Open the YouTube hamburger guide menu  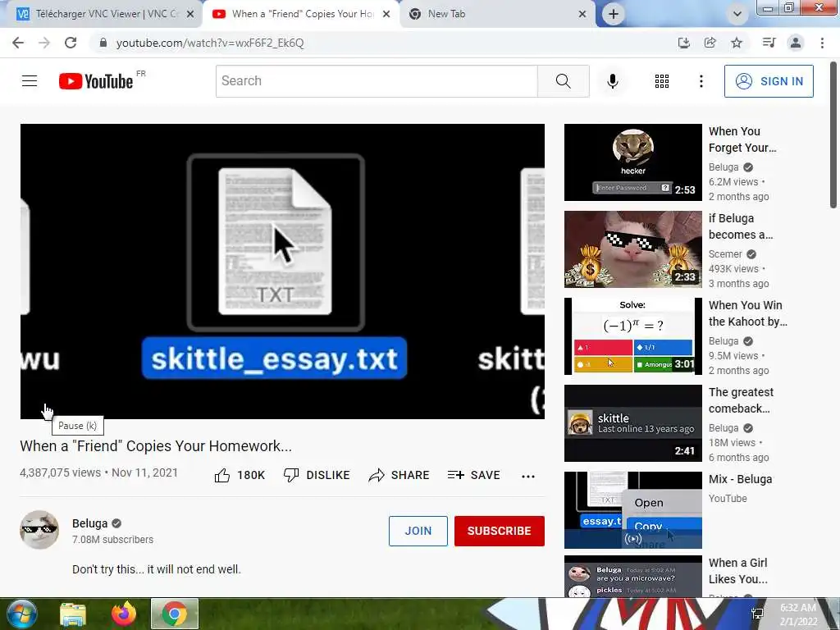[30, 81]
